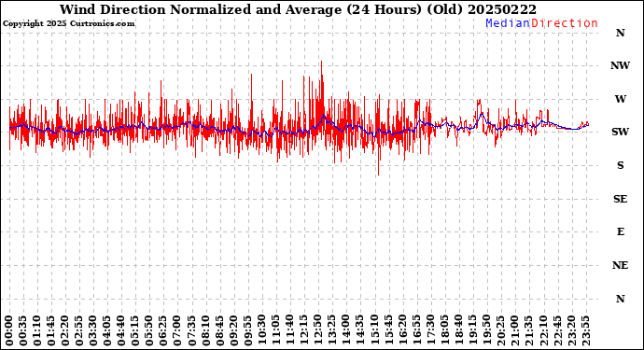Click the 14:35 time axis label
The width and height of the screenshot is (644, 350).
click(359, 330)
